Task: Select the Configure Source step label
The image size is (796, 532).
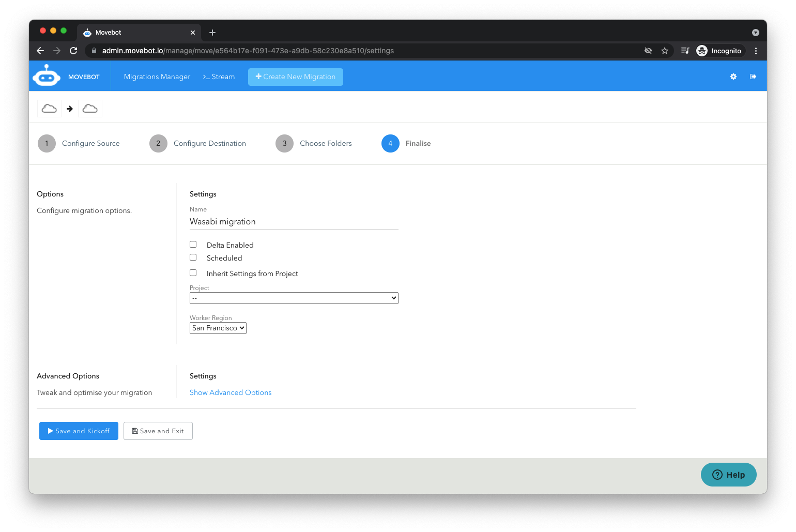Action: click(x=91, y=143)
